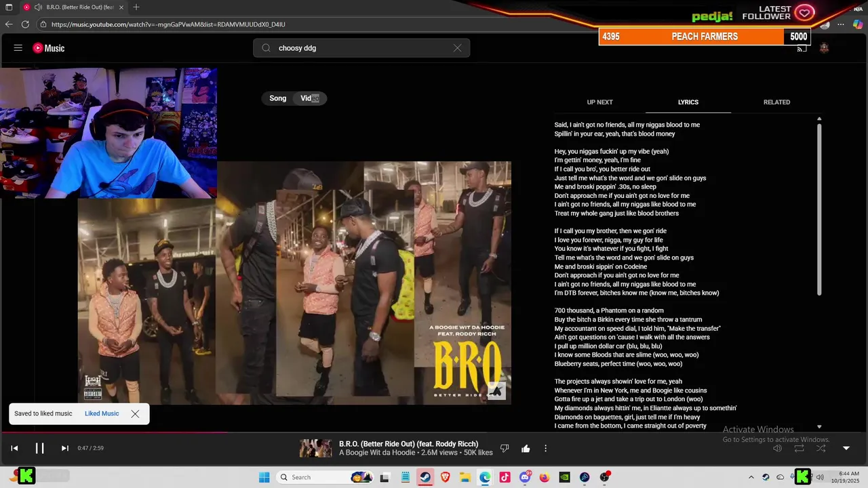This screenshot has width=868, height=488.
Task: Dislike the song with thumbs down
Action: (x=504, y=448)
